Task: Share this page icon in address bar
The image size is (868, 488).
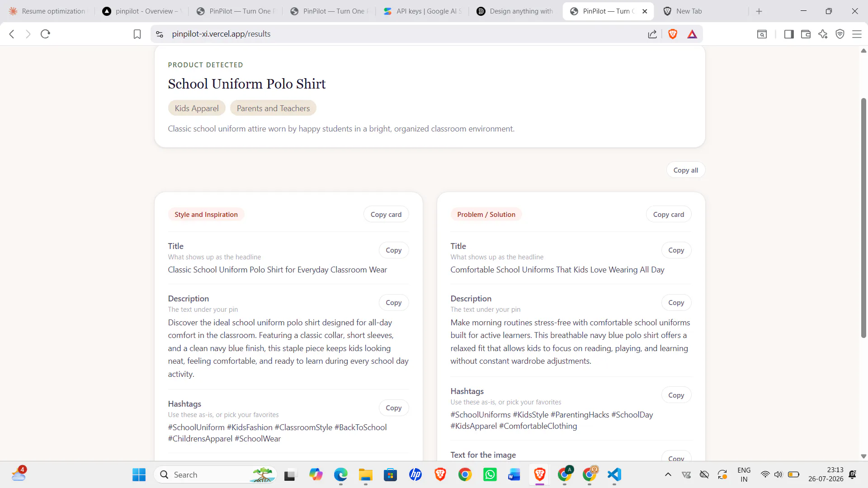Action: coord(652,34)
